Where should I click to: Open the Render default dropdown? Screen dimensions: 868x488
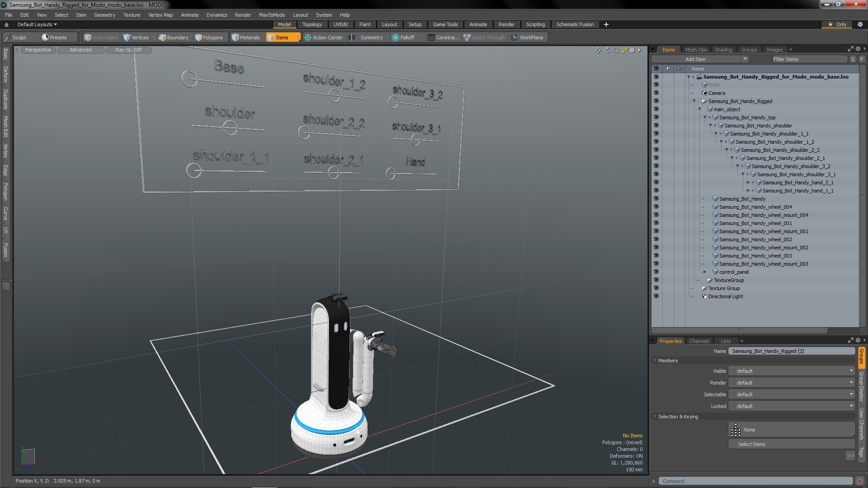click(x=792, y=383)
